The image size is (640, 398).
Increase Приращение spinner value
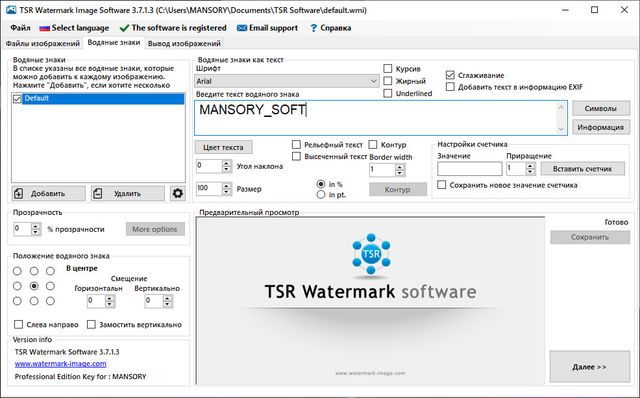pyautogui.click(x=530, y=166)
